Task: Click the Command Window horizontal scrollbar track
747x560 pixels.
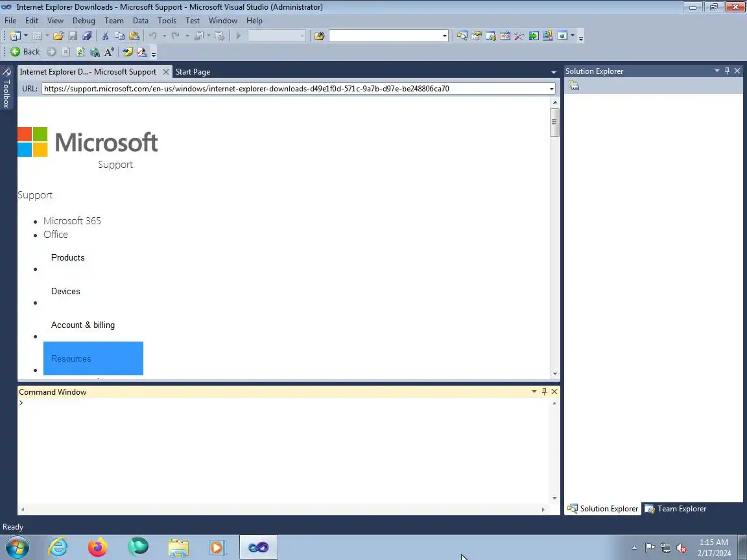Action: pyautogui.click(x=283, y=509)
